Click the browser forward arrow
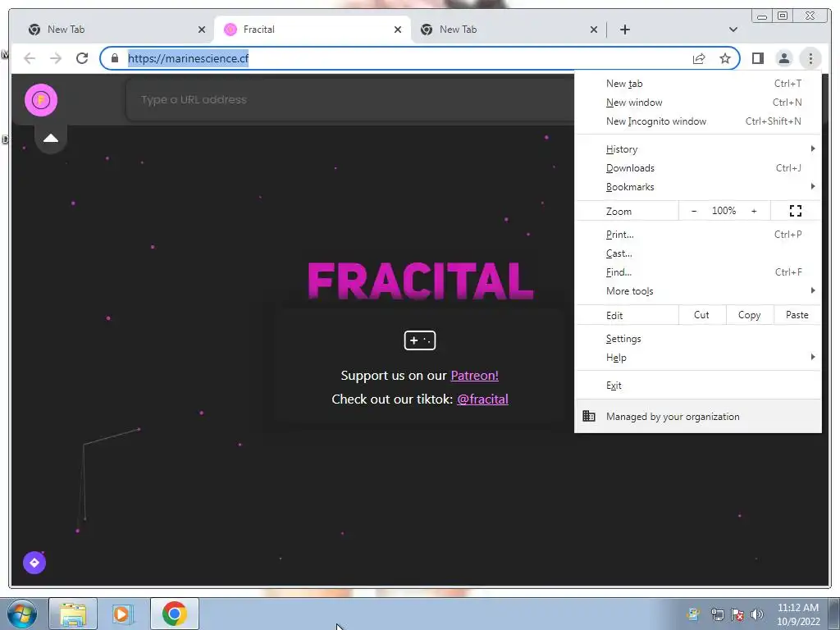Viewport: 840px width, 630px height. pyautogui.click(x=56, y=58)
